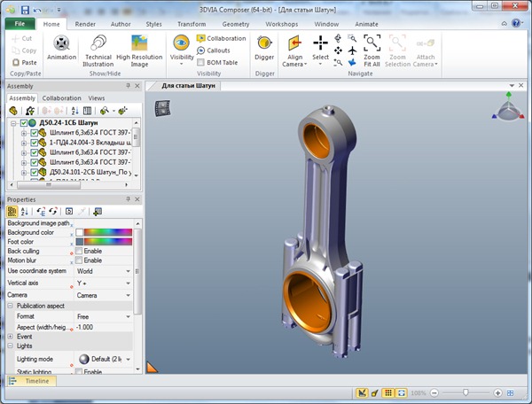Image resolution: width=532 pixels, height=404 pixels.
Task: Click the Align Camera icon
Action: pos(294,43)
